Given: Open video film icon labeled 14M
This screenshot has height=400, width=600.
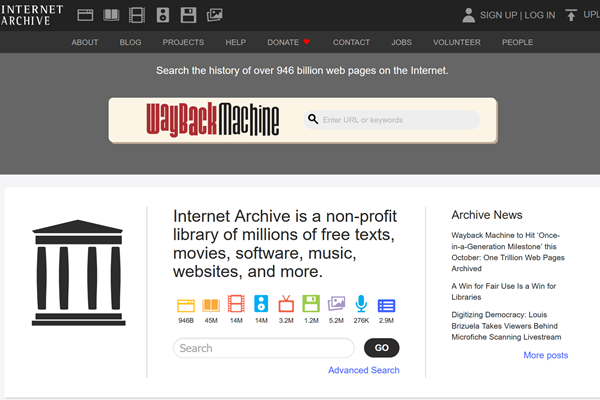Looking at the screenshot, I should (x=236, y=304).
